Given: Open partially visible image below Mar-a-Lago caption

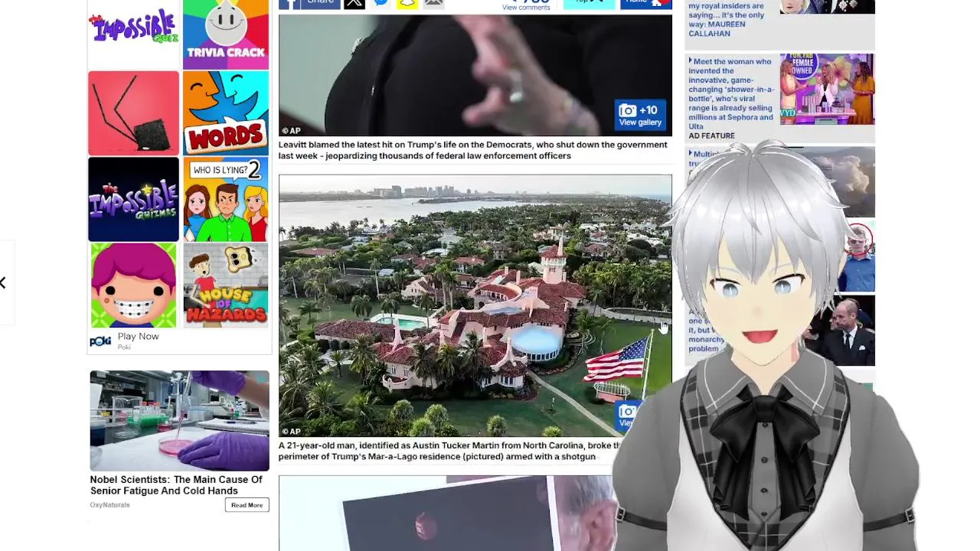Looking at the screenshot, I should point(446,513).
